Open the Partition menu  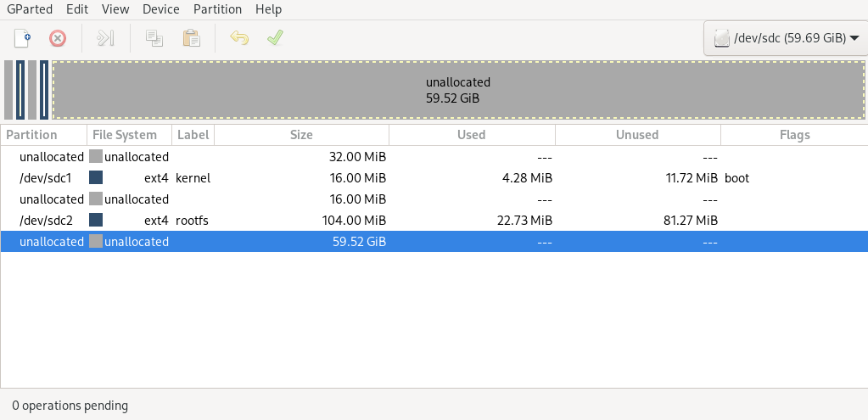[x=217, y=9]
